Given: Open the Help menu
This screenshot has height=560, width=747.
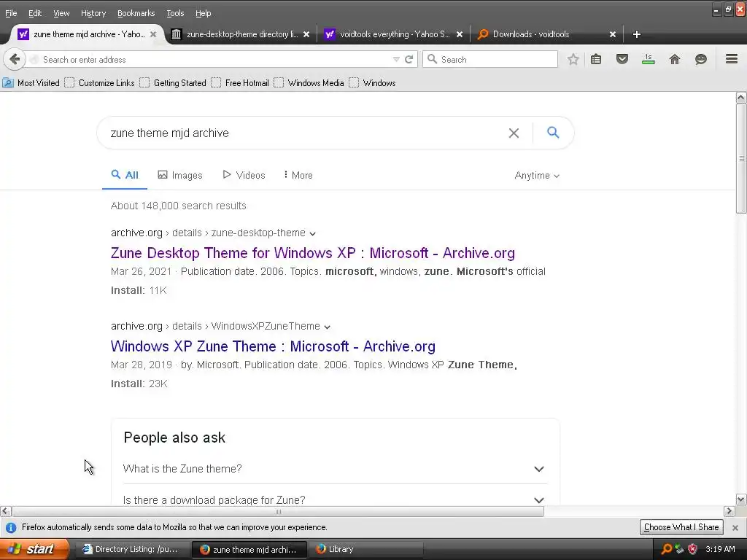Looking at the screenshot, I should point(203,13).
